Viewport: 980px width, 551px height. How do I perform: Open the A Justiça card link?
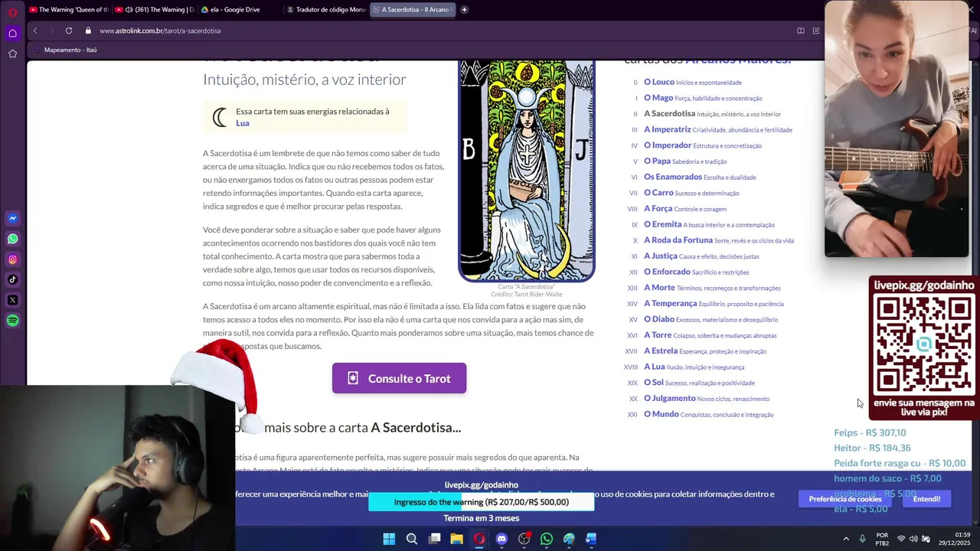tap(661, 256)
